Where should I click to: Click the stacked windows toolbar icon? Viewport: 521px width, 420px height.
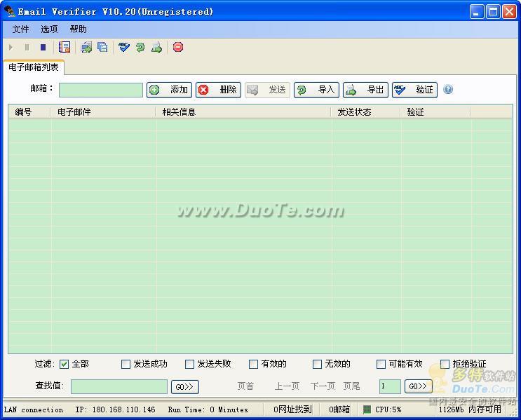[x=102, y=47]
